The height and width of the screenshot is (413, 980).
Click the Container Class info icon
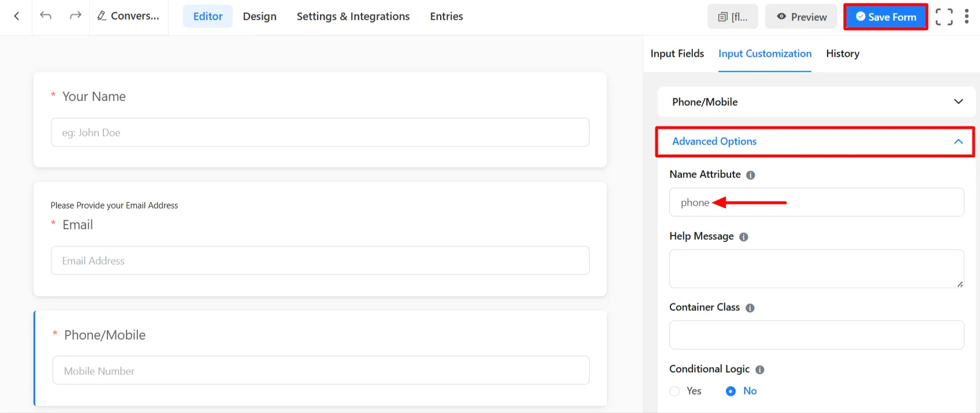750,308
